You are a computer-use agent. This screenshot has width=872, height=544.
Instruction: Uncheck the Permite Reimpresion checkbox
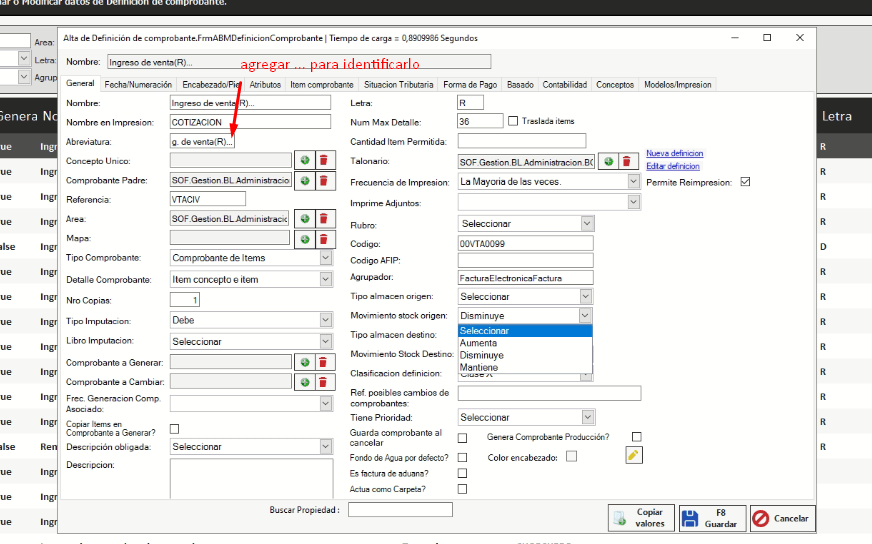(744, 182)
